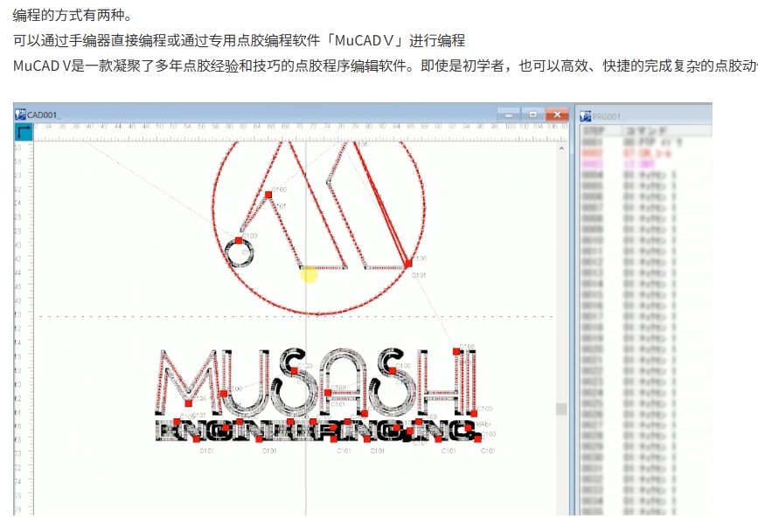Screen dimensions: 758x532
Task: Click the yellow cursor highlight marker
Action: (x=309, y=275)
